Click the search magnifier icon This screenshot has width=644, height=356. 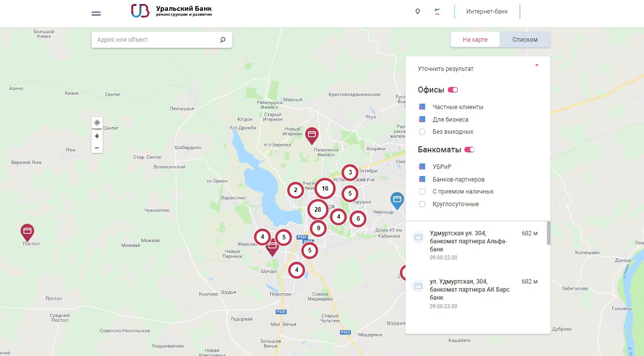223,40
